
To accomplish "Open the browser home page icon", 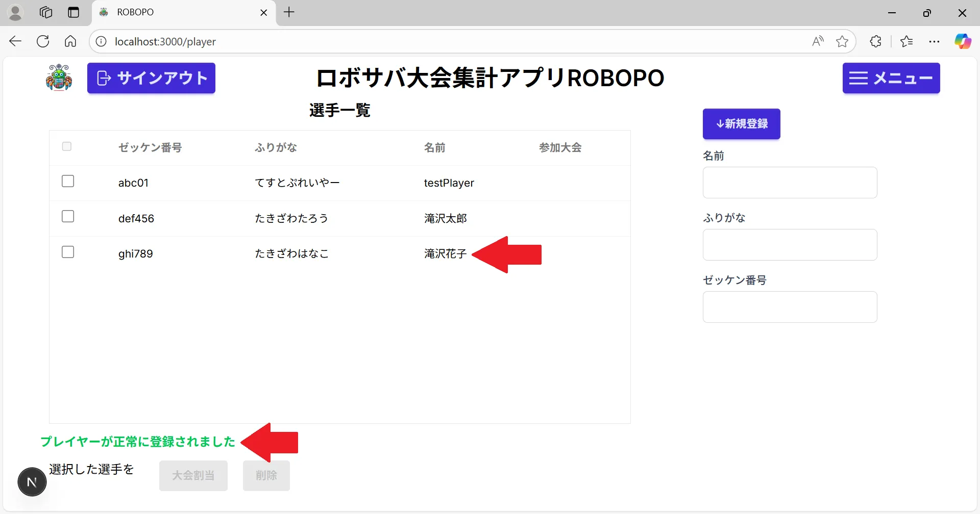I will pos(70,41).
